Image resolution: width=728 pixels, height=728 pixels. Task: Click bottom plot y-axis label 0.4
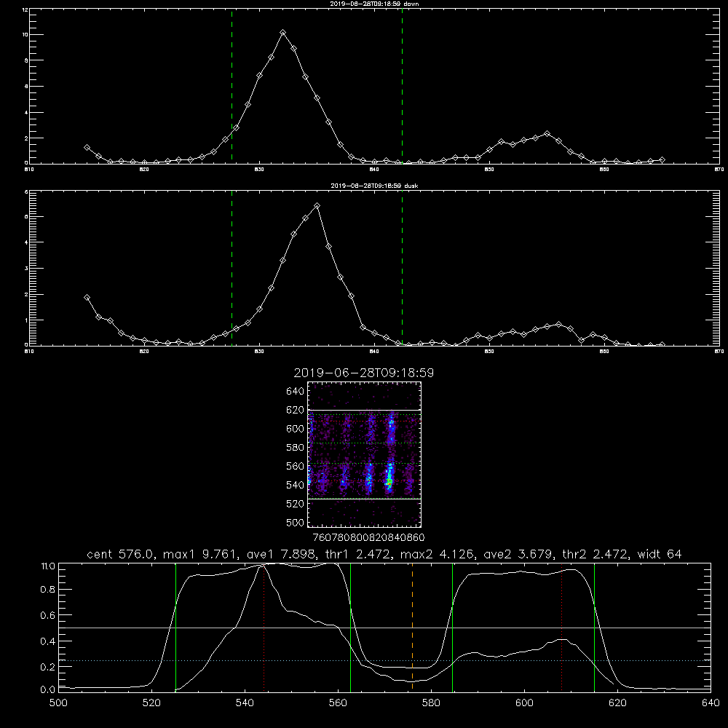coord(48,641)
